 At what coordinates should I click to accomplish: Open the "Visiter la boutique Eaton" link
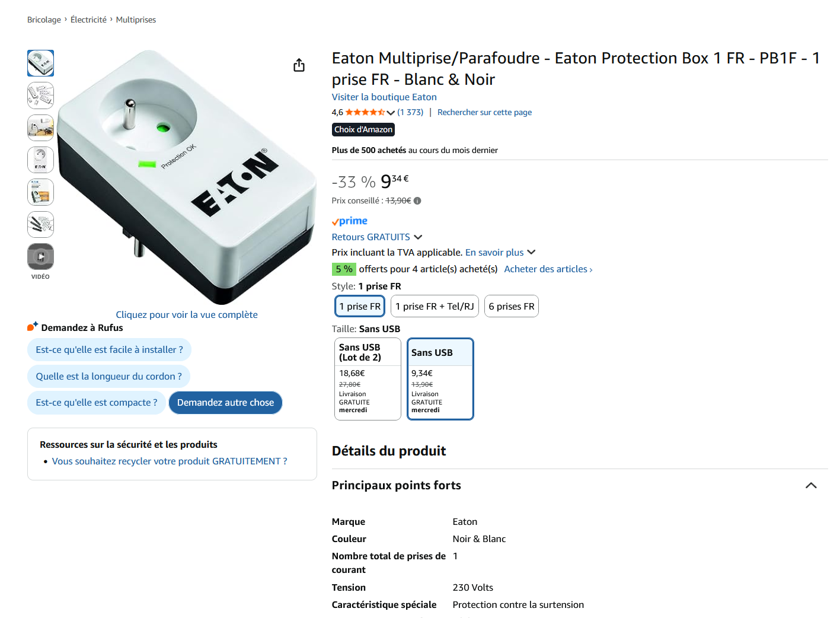tap(384, 97)
